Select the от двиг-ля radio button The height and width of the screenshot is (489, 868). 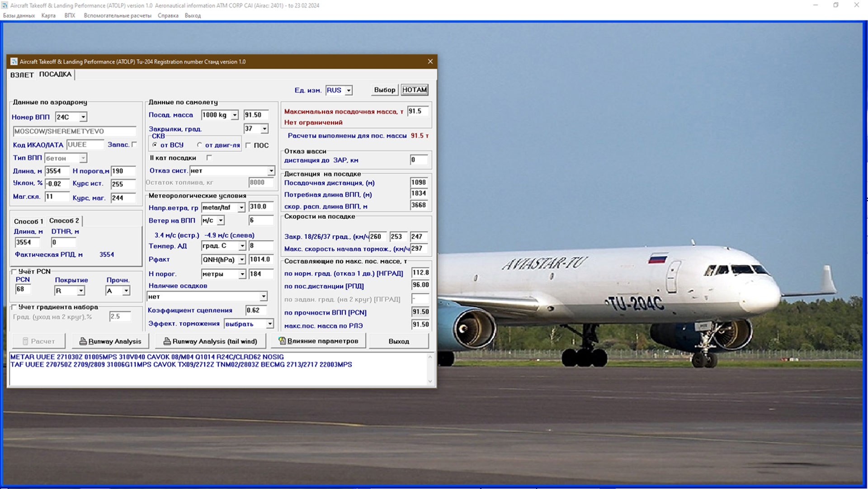[199, 145]
